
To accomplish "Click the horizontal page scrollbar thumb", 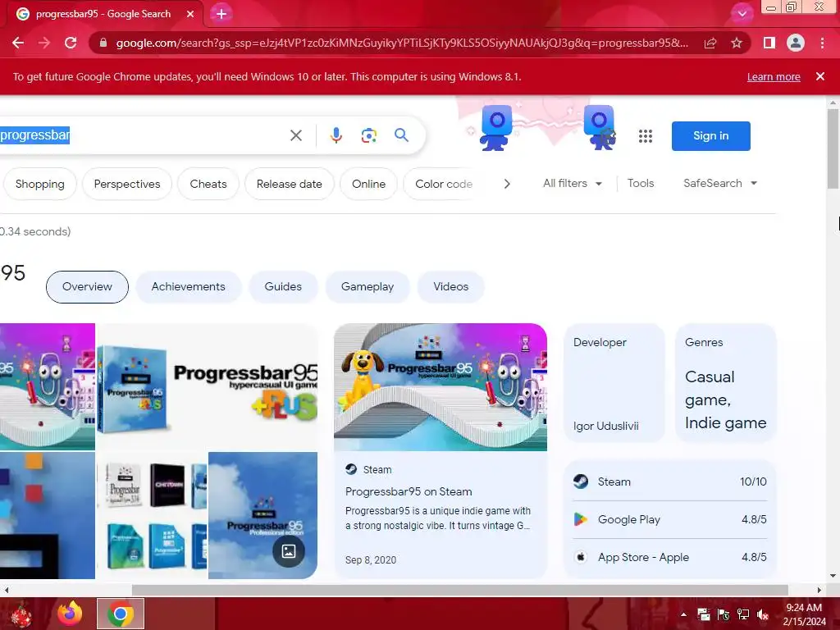I will [x=459, y=590].
